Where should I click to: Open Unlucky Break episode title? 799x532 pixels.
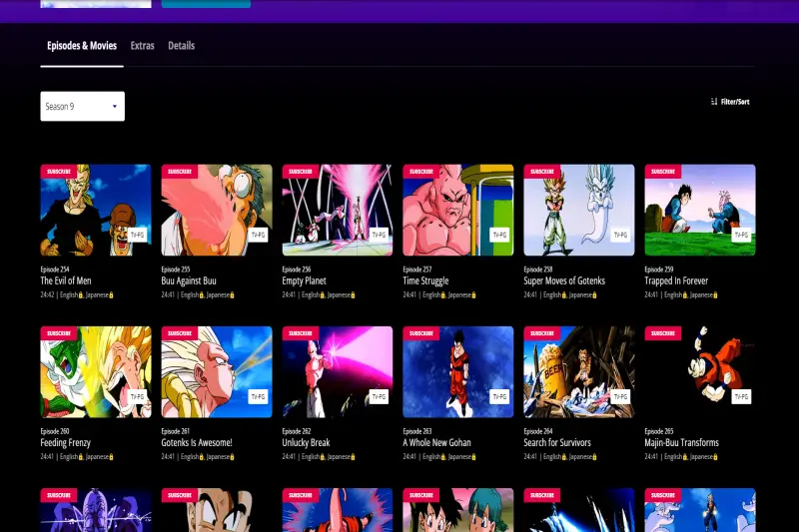tap(307, 443)
